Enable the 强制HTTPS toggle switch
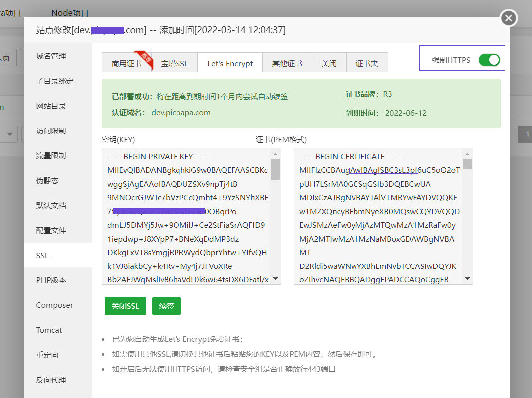The width and height of the screenshot is (532, 398). [x=489, y=60]
